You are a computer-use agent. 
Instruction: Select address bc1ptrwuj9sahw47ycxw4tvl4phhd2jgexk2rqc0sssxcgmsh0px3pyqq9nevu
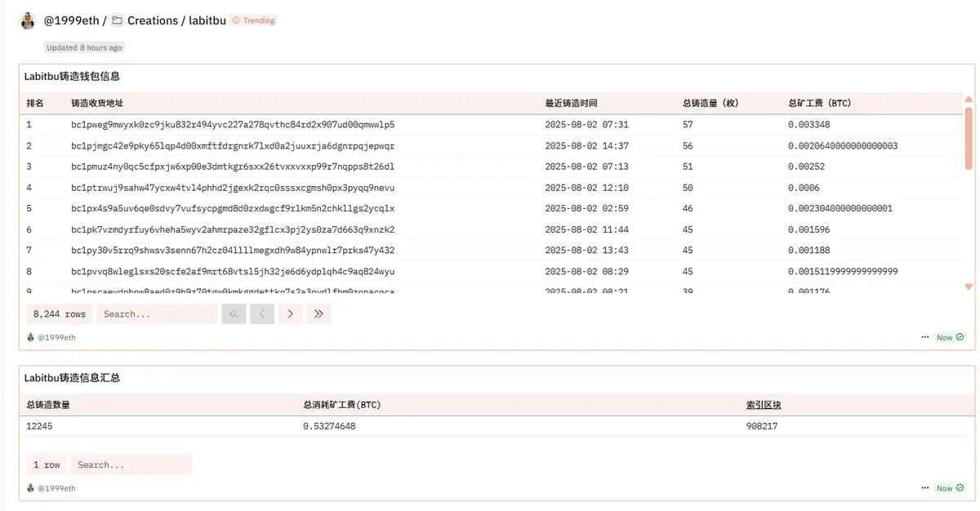[233, 188]
